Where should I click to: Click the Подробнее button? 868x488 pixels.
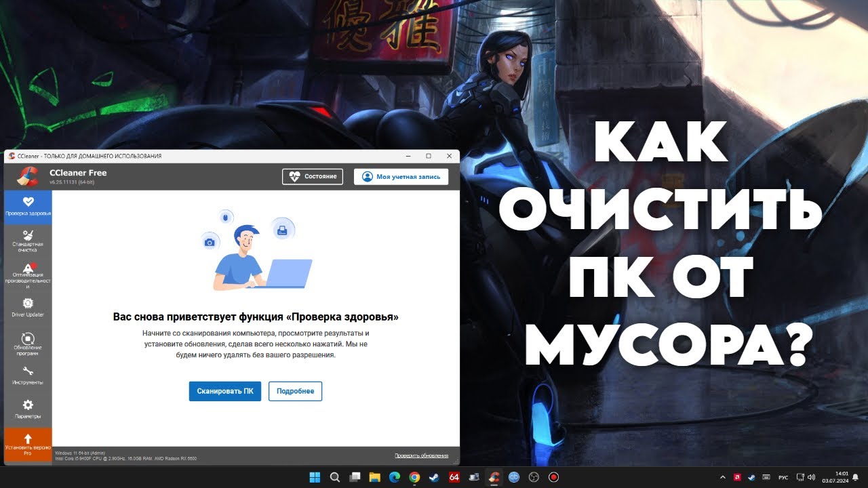[x=295, y=391]
